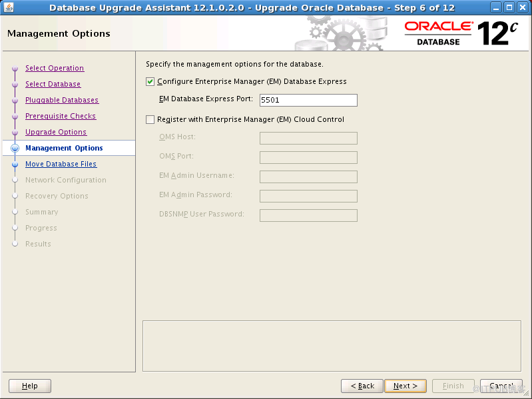Click the Pluggable Databases step bullet

point(15,100)
